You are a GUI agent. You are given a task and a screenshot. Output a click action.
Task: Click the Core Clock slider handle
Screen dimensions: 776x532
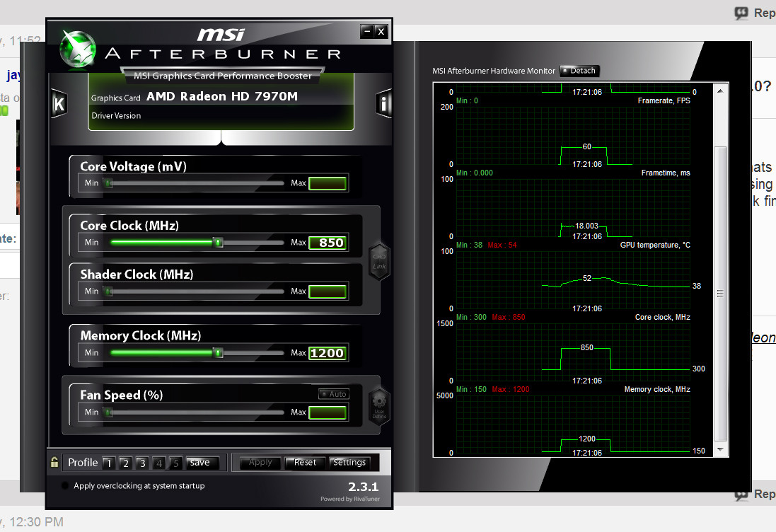coord(219,242)
